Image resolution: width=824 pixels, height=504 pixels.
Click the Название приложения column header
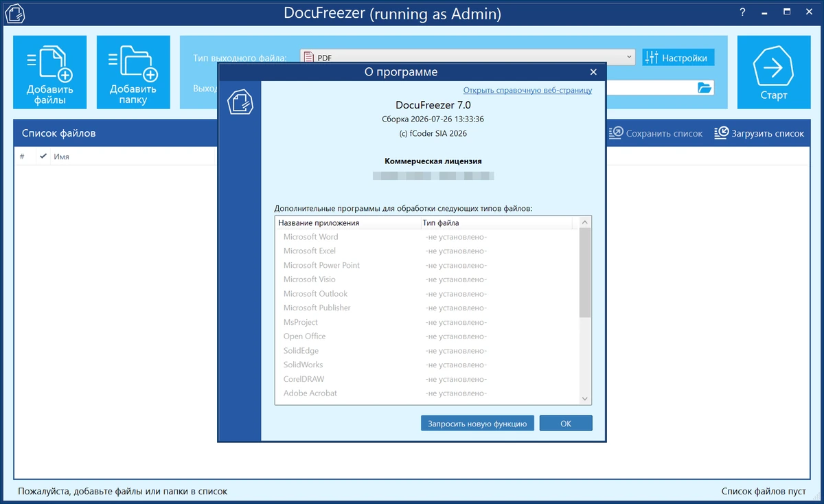tap(347, 222)
